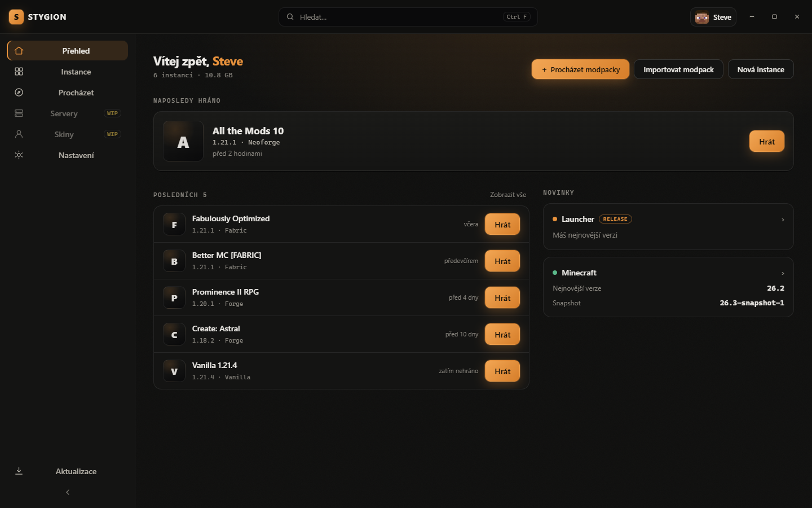Click the 'zatím nehráno' label

coord(458,371)
